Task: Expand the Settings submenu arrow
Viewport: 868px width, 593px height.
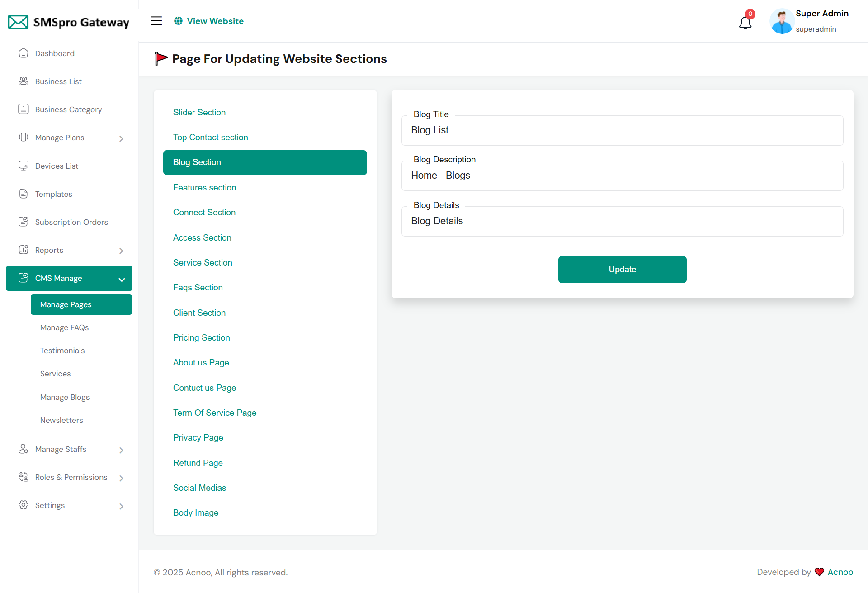Action: tap(121, 506)
